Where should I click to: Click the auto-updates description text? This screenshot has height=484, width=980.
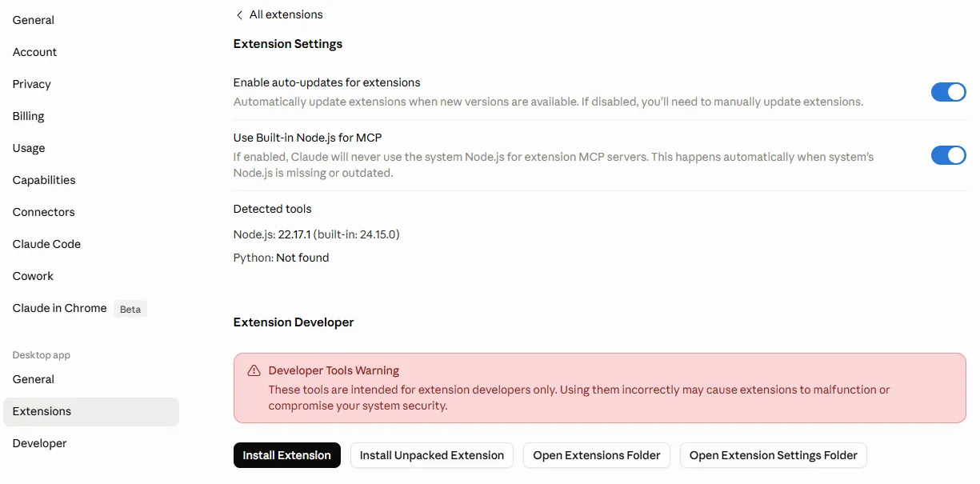(549, 102)
